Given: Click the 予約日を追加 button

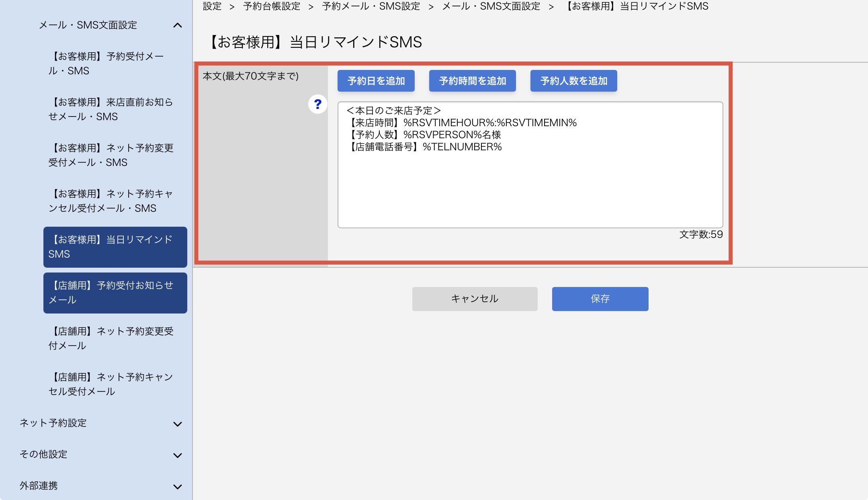Looking at the screenshot, I should tap(376, 81).
